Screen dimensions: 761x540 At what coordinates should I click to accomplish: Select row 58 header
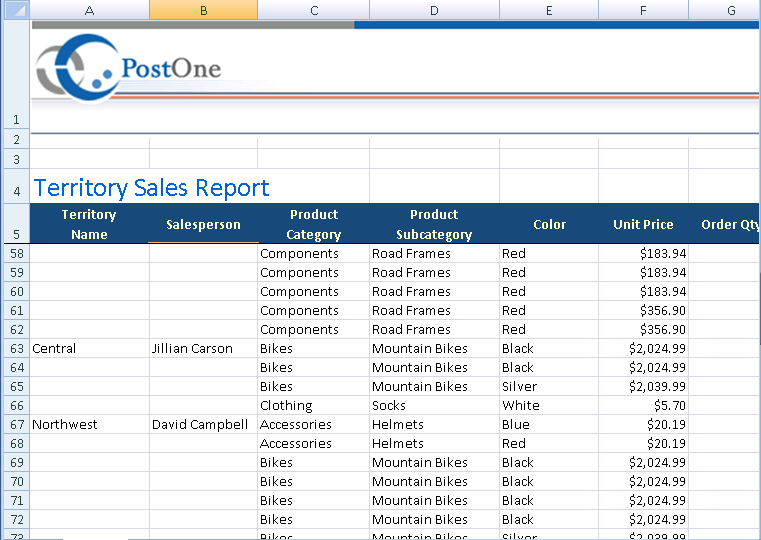pos(17,253)
